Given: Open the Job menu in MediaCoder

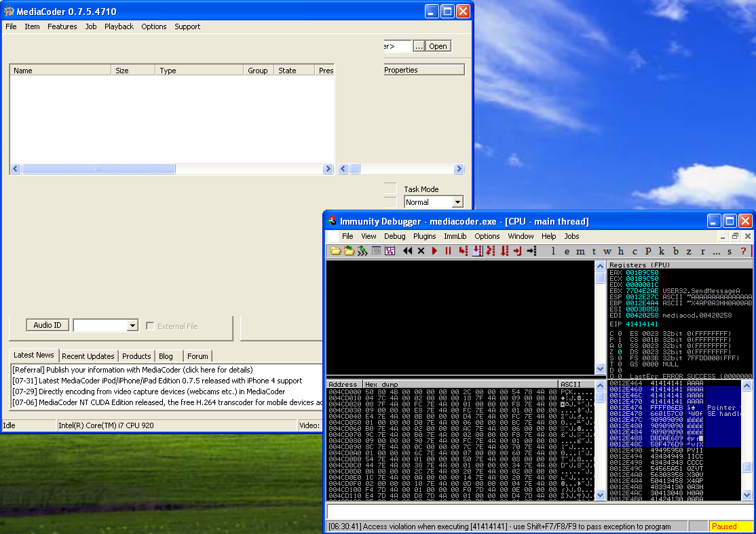Looking at the screenshot, I should pos(91,26).
